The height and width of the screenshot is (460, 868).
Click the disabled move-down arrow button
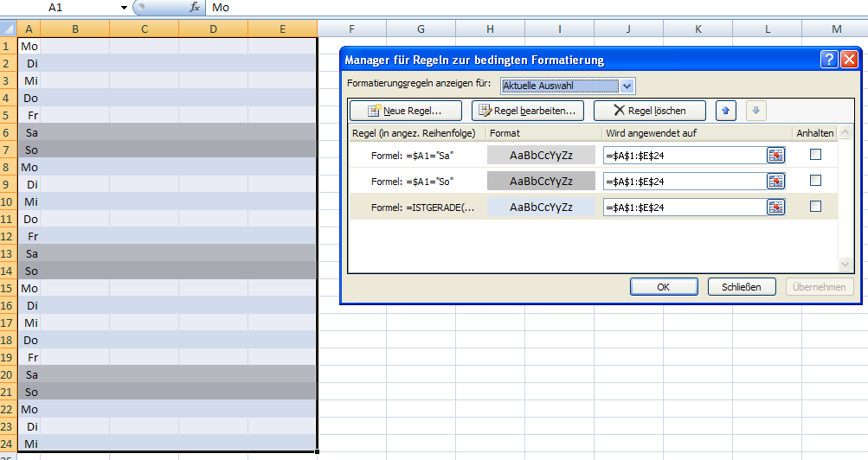(x=755, y=111)
